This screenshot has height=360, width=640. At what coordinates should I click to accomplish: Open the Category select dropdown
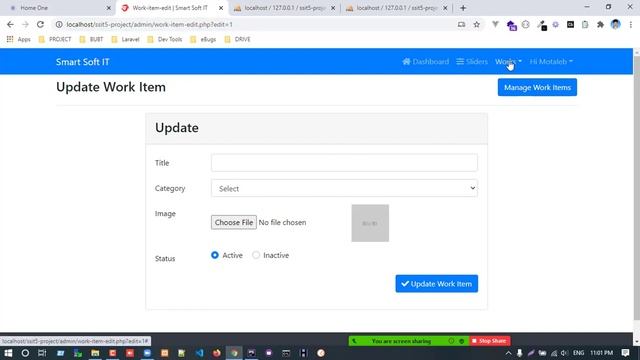pyautogui.click(x=344, y=188)
